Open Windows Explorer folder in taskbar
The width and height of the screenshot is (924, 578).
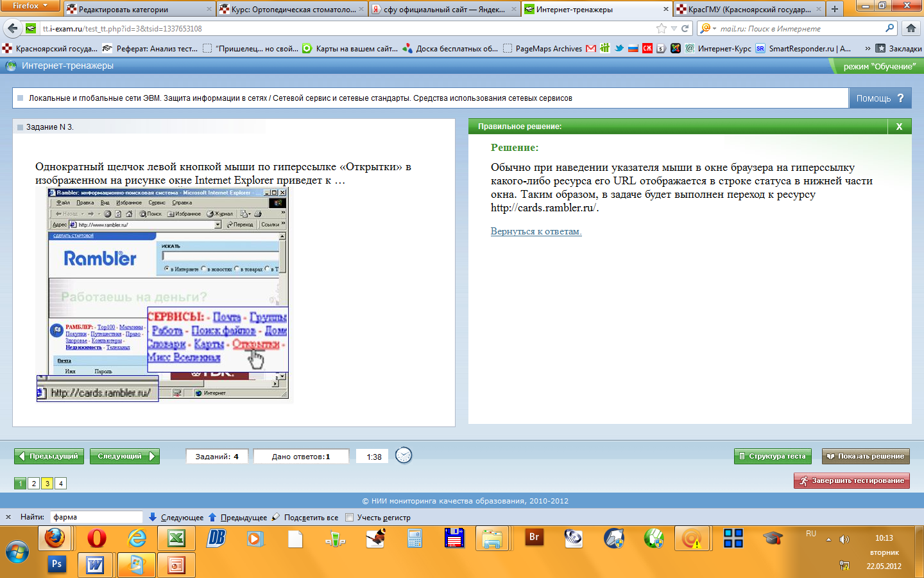point(492,539)
